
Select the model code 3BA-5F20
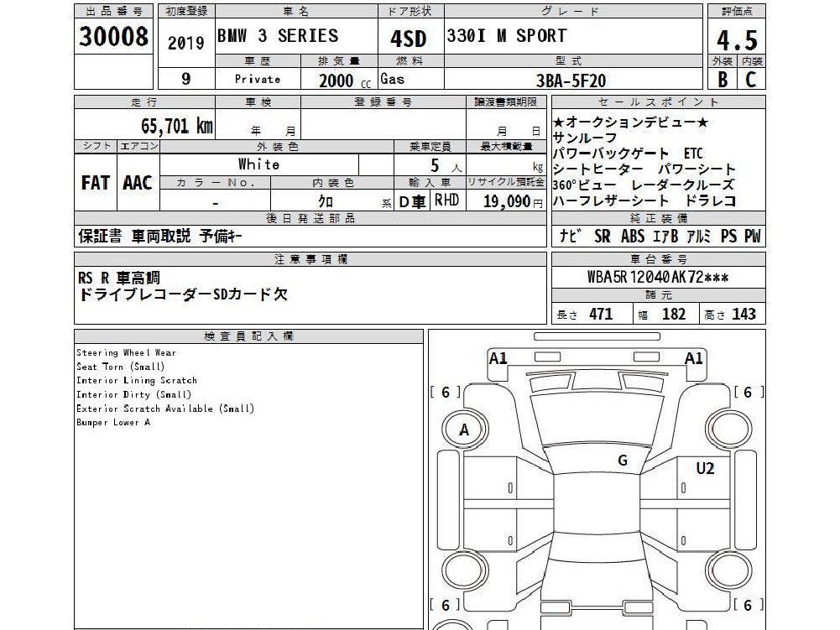(571, 81)
